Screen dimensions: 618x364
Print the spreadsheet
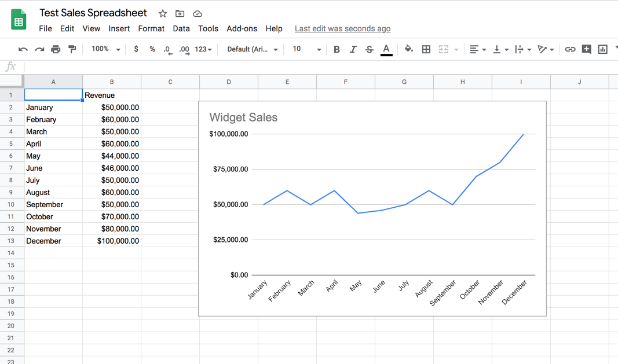pos(56,49)
